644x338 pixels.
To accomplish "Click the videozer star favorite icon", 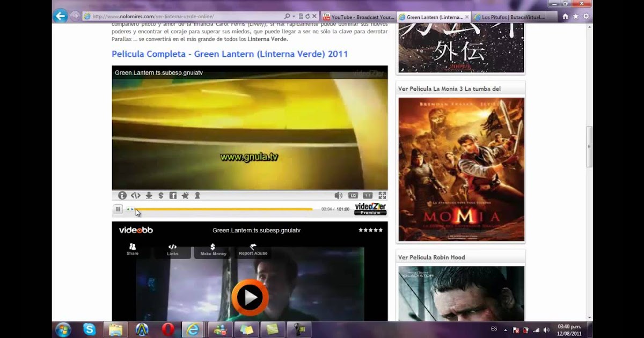I will tap(185, 196).
